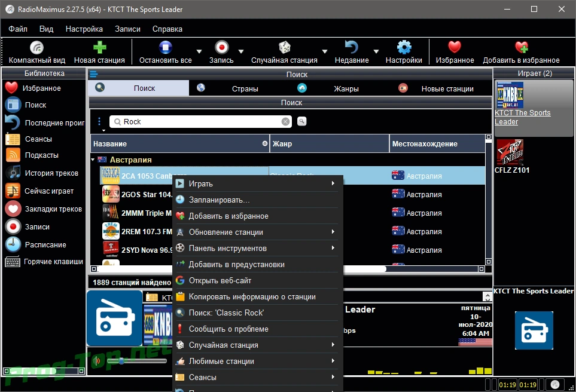Open Избранное heart icon in the toolbar
The width and height of the screenshot is (576, 392).
(455, 47)
